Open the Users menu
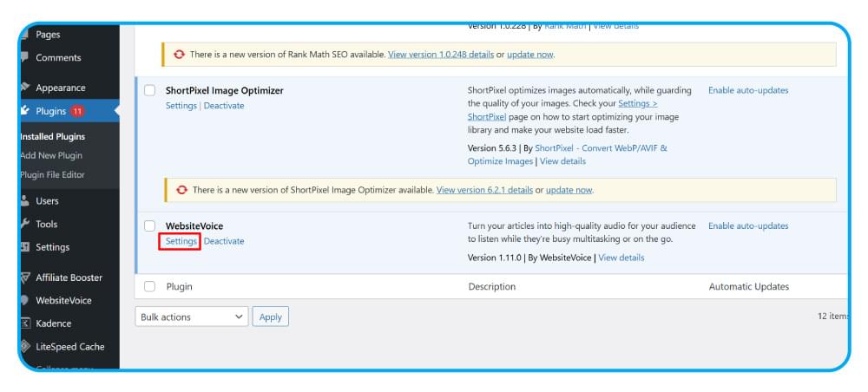The width and height of the screenshot is (868, 392). tap(47, 200)
